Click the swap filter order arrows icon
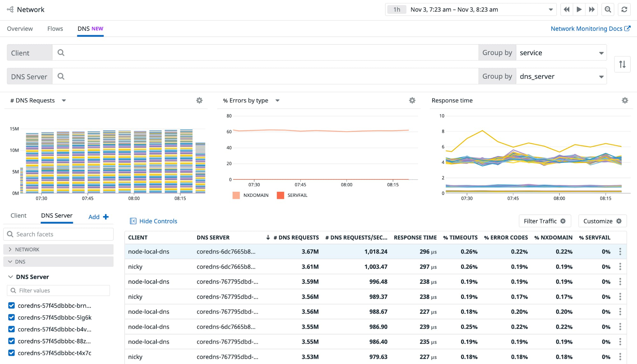Image resolution: width=637 pixels, height=364 pixels. coord(622,64)
